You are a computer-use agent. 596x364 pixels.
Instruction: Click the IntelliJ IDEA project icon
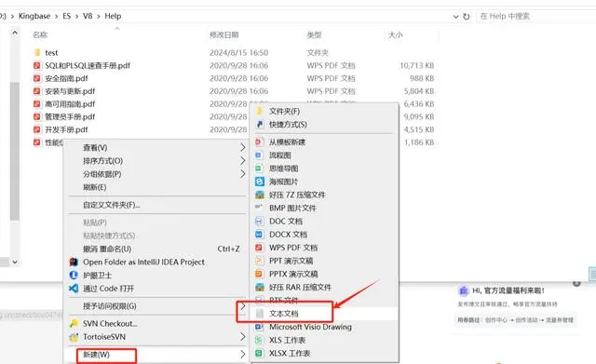tap(74, 262)
